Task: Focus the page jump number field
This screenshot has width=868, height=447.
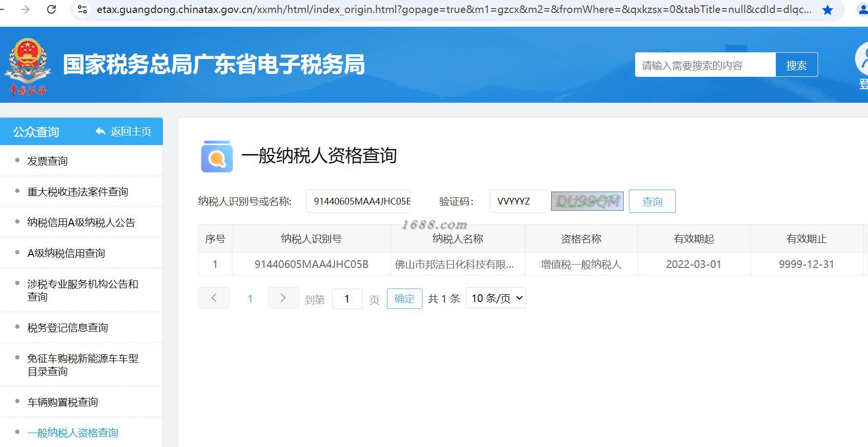Action: click(x=347, y=299)
